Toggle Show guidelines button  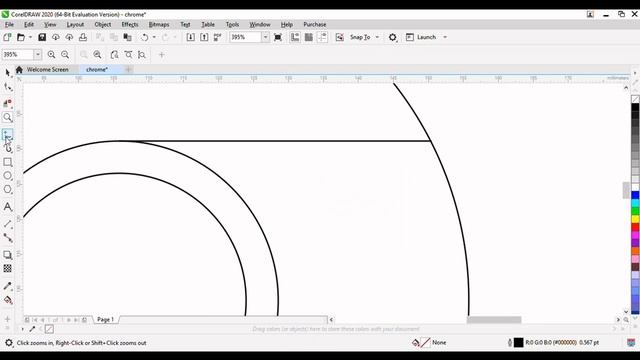point(322,37)
